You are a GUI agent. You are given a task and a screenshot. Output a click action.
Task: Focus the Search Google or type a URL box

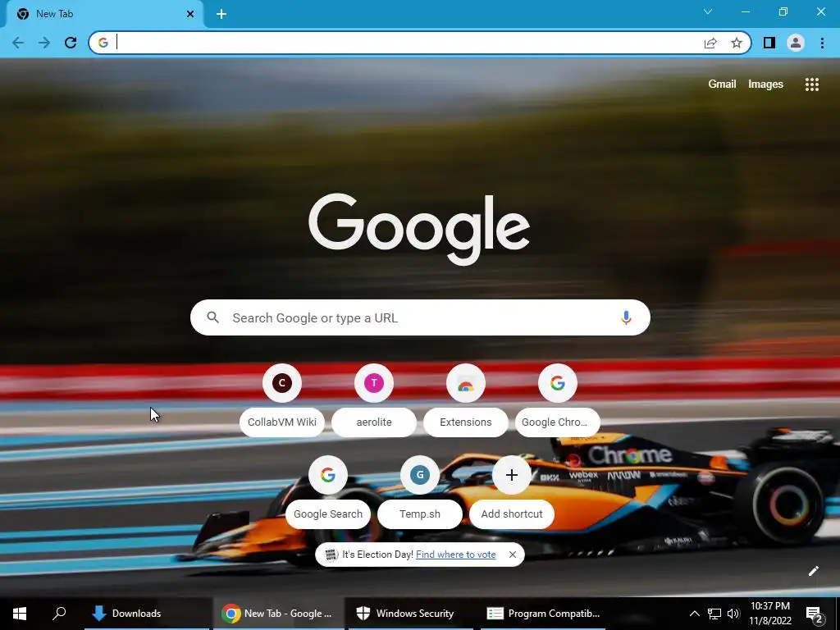pos(420,317)
